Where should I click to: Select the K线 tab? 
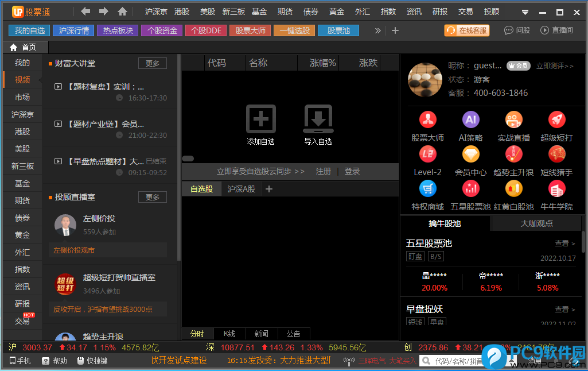(229, 334)
